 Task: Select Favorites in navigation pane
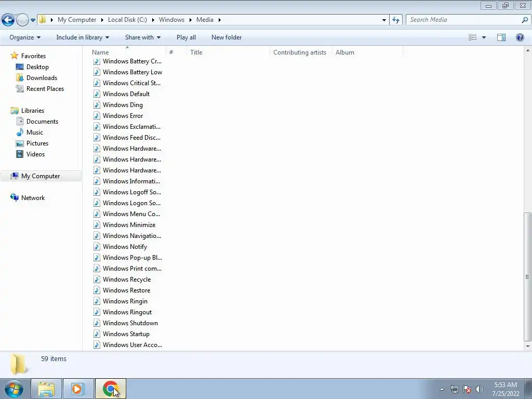33,56
